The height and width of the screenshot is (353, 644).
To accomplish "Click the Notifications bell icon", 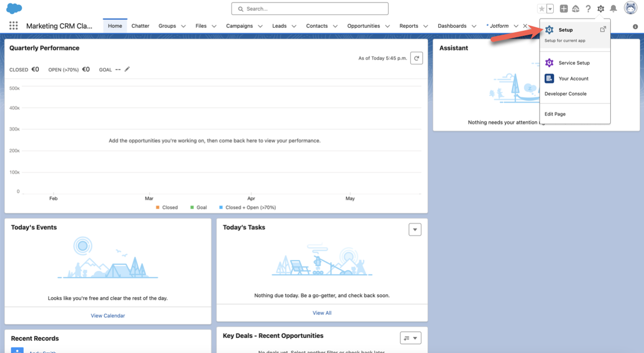I will coord(613,9).
